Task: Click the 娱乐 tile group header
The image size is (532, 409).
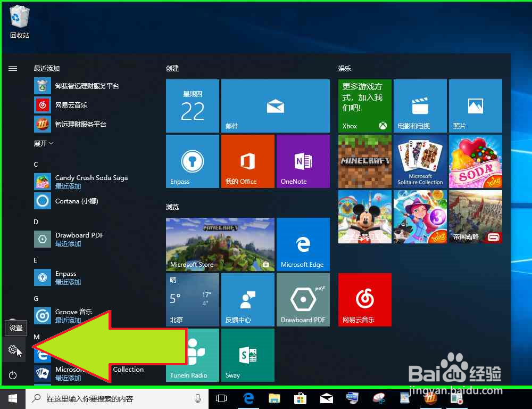Action: (x=345, y=69)
